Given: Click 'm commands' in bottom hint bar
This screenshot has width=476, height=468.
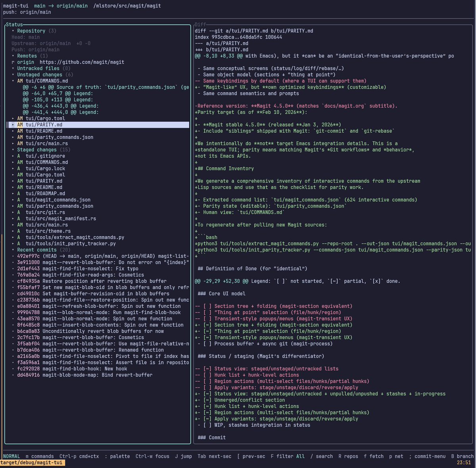Looking at the screenshot, I should [40, 457].
